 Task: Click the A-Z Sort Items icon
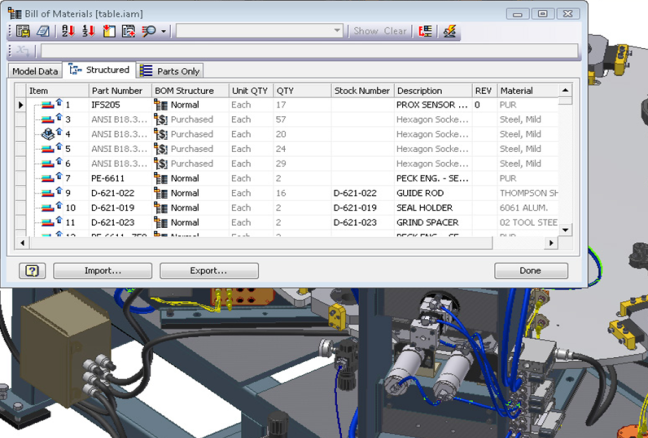click(x=68, y=31)
